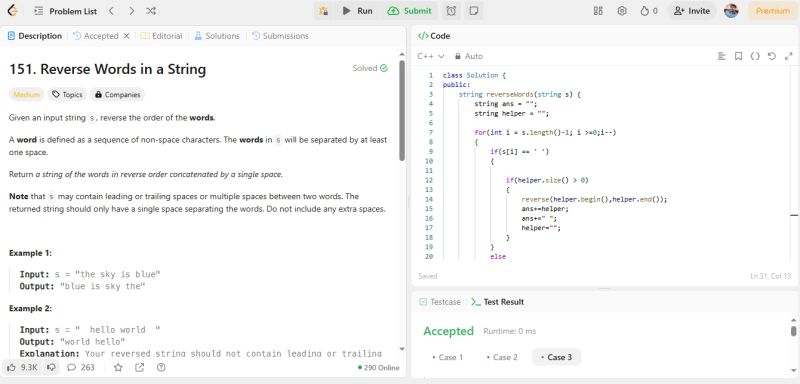
Task: Click the test result scrollbar
Action: pyautogui.click(x=793, y=332)
